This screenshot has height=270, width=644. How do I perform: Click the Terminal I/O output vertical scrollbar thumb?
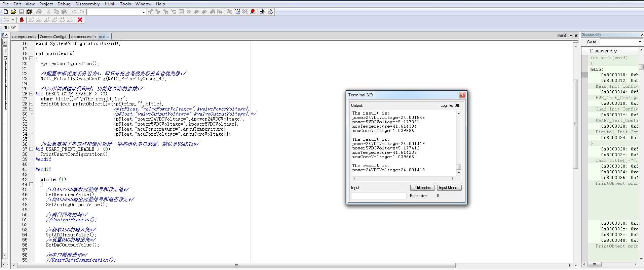(458, 167)
